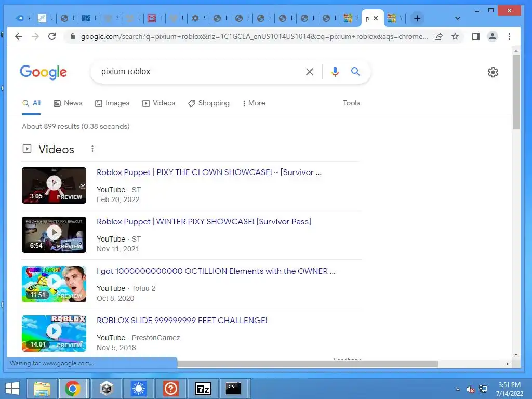
Task: Open Unity cube app in taskbar
Action: pos(106,389)
